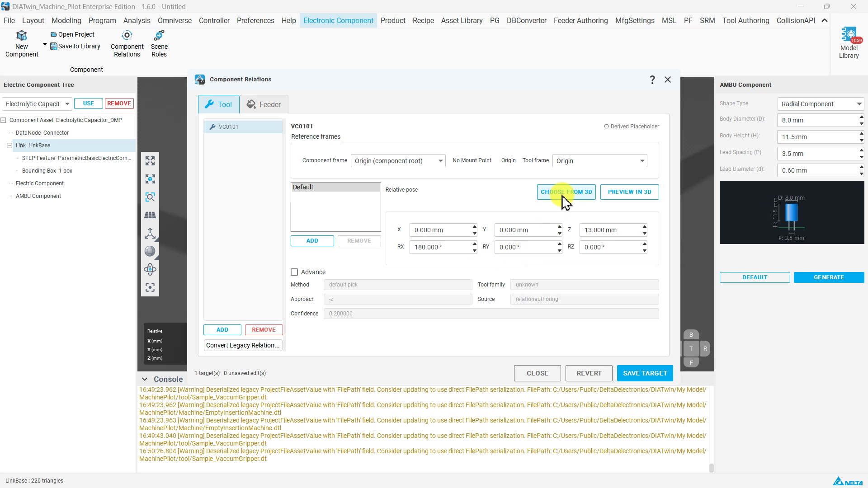Open the Shape Type dropdown

(821, 104)
